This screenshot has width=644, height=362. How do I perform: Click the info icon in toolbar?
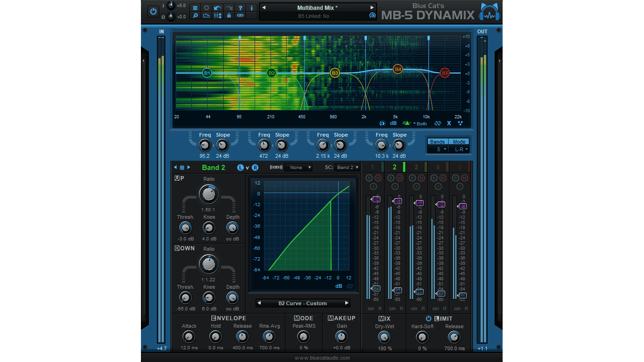pos(251,8)
